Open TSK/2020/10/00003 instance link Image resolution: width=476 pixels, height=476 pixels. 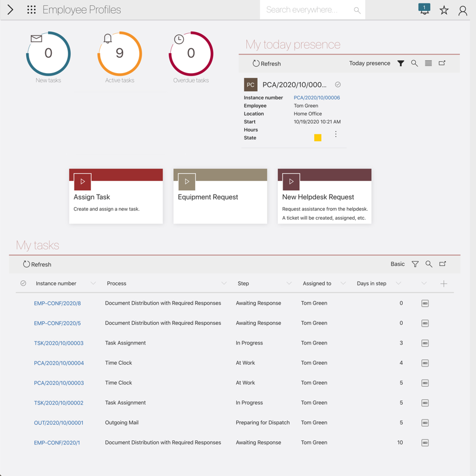click(58, 343)
